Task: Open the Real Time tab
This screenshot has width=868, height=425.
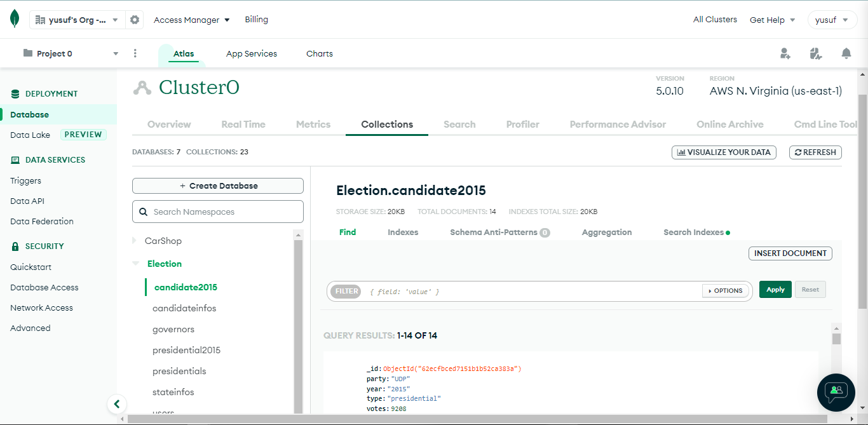Action: pyautogui.click(x=243, y=125)
